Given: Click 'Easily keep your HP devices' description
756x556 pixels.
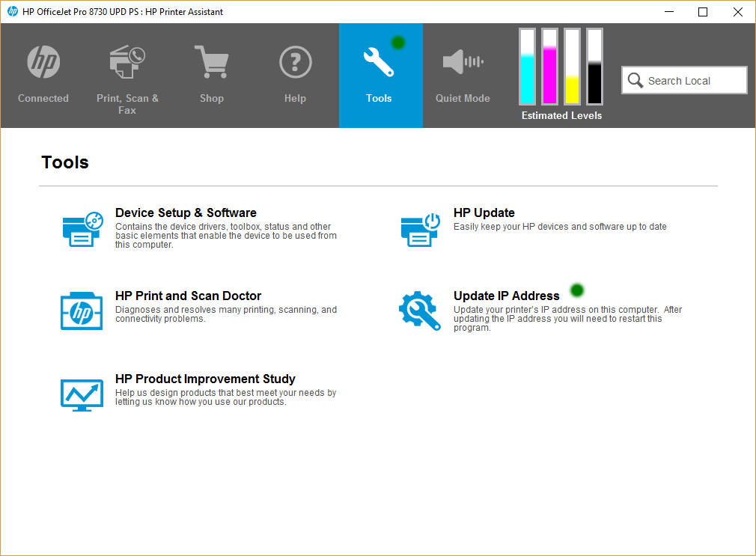Looking at the screenshot, I should [x=560, y=227].
